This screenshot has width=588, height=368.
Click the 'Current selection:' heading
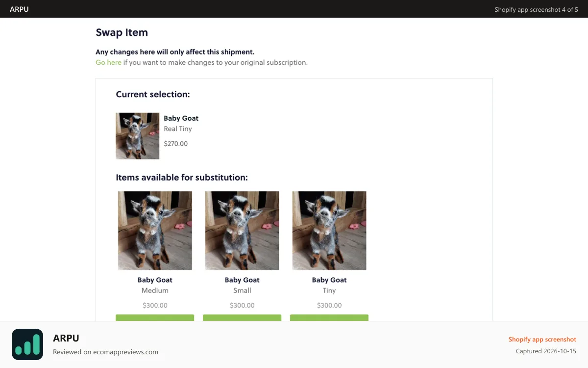153,94
